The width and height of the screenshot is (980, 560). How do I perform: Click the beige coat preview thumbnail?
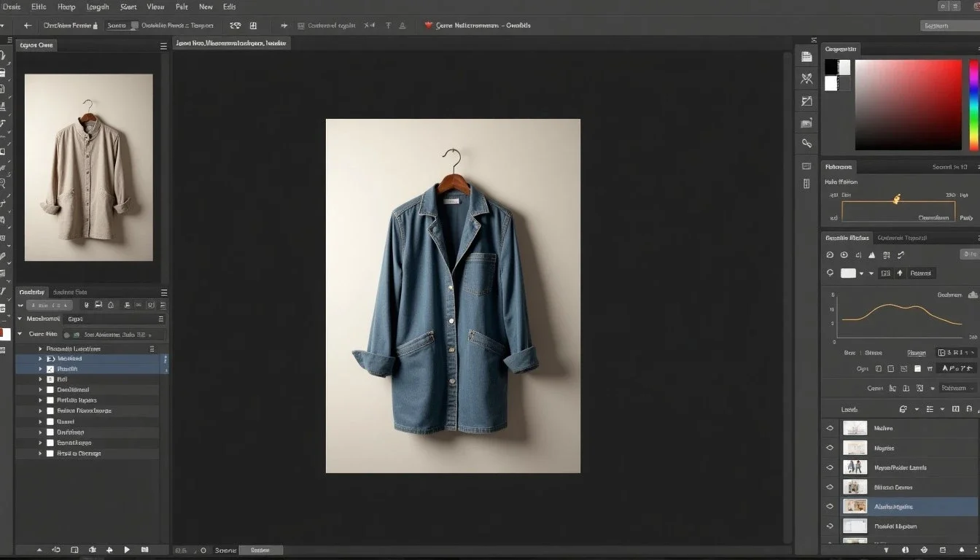[x=89, y=168]
